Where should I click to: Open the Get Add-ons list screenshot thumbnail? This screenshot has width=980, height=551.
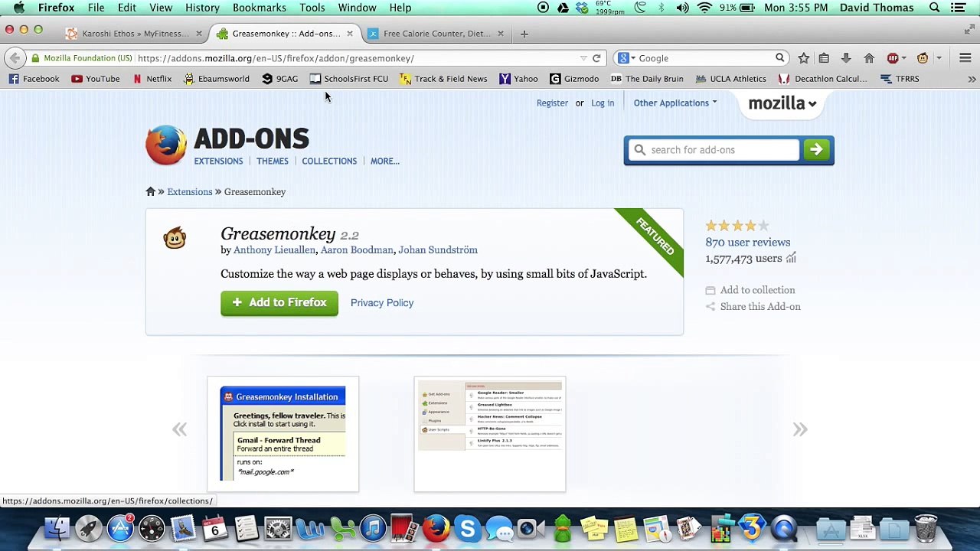(490, 434)
